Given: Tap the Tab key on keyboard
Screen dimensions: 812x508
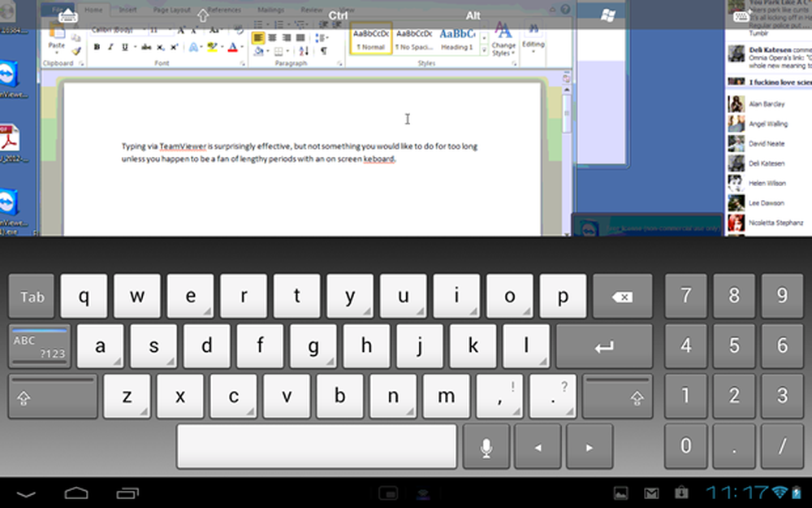Looking at the screenshot, I should click(x=32, y=296).
